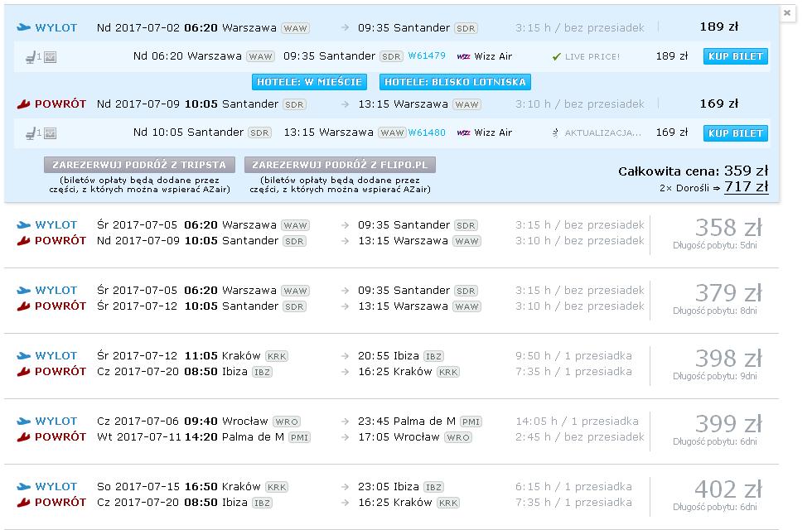
Task: Open flight number W61479 link
Action: [427, 55]
